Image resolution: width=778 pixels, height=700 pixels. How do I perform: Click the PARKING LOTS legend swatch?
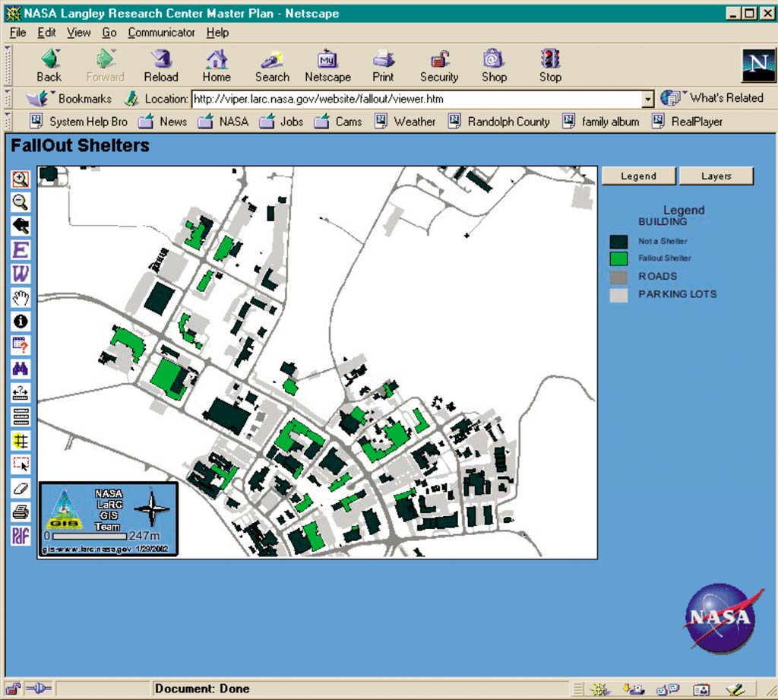(618, 295)
